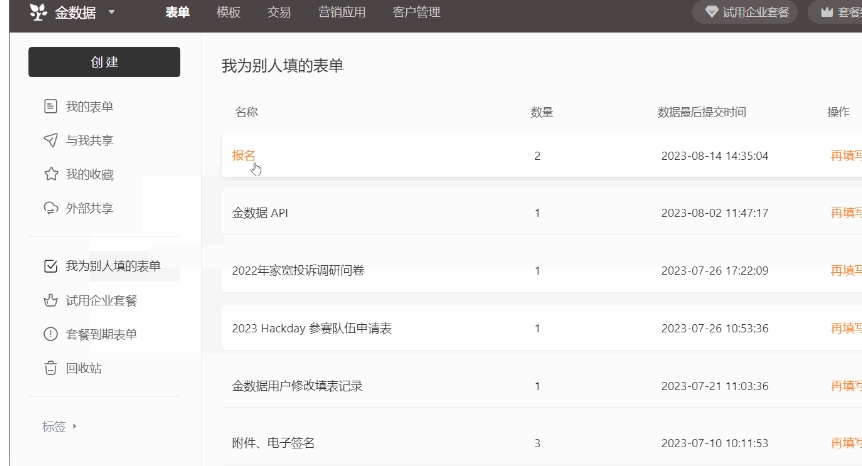Open the 交易 menu
This screenshot has width=862, height=466.
tap(279, 12)
